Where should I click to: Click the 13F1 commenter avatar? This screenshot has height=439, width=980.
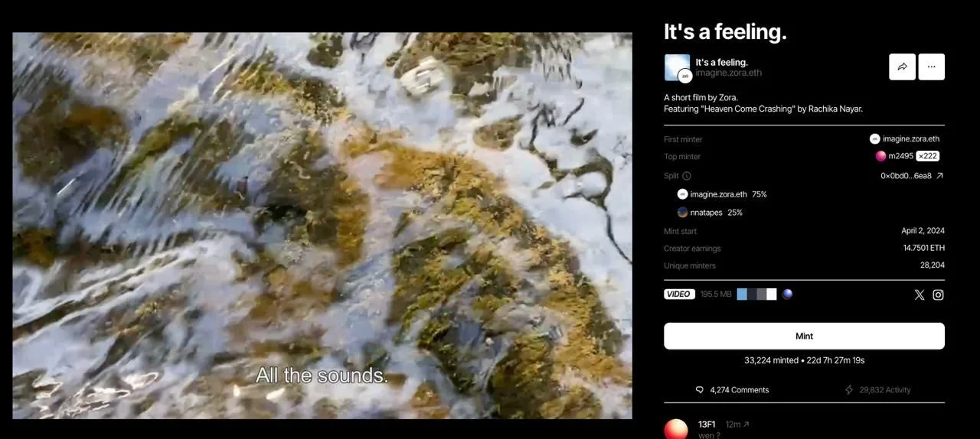click(x=675, y=429)
